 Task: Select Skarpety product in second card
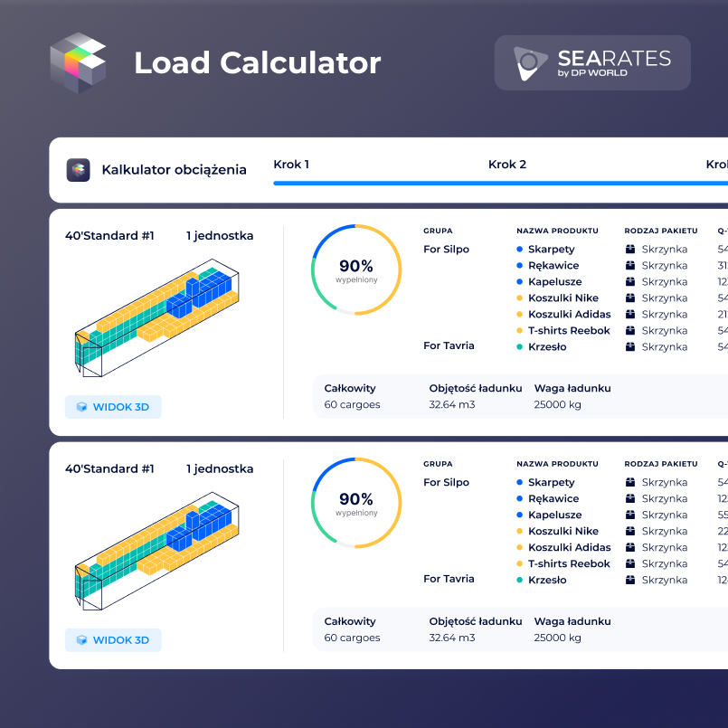[x=551, y=483]
